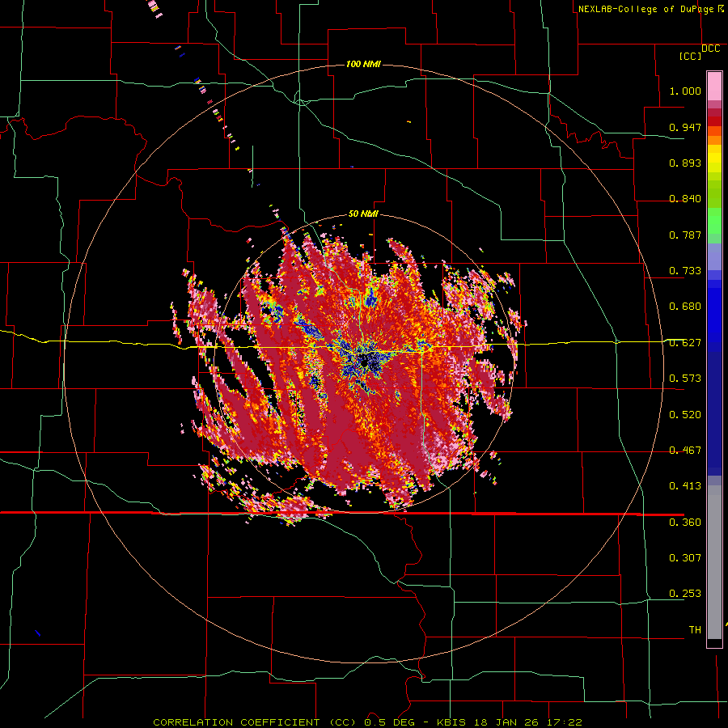Select the 0.520 scale value
This screenshot has height=728, width=728.
point(685,415)
